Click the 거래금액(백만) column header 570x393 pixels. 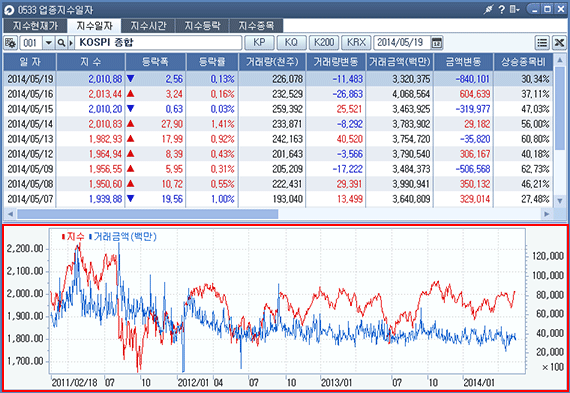[x=400, y=62]
